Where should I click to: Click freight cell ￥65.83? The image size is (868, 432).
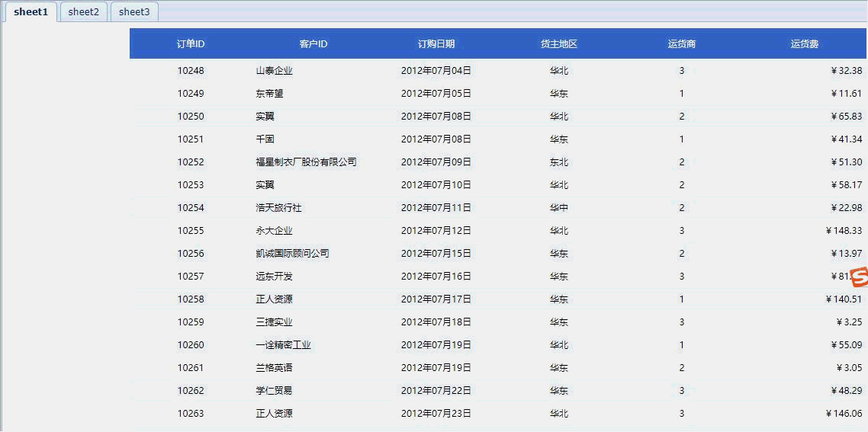pos(847,117)
